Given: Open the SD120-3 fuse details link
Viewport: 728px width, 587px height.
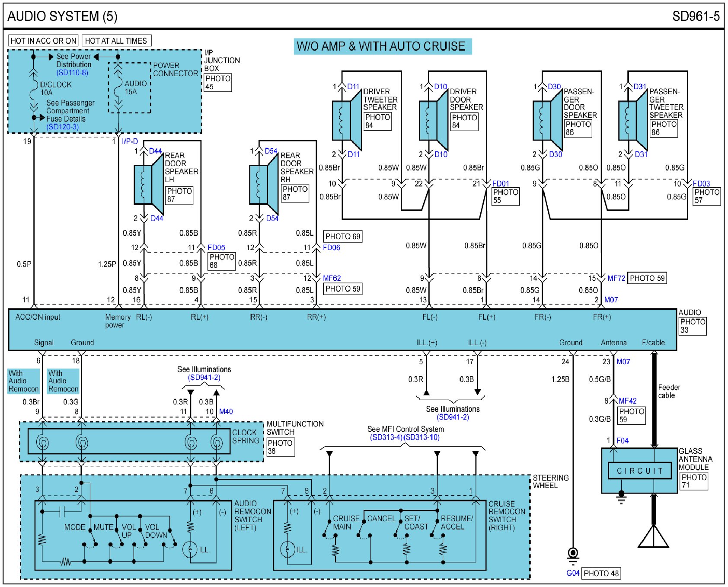Looking at the screenshot, I should tap(63, 127).
